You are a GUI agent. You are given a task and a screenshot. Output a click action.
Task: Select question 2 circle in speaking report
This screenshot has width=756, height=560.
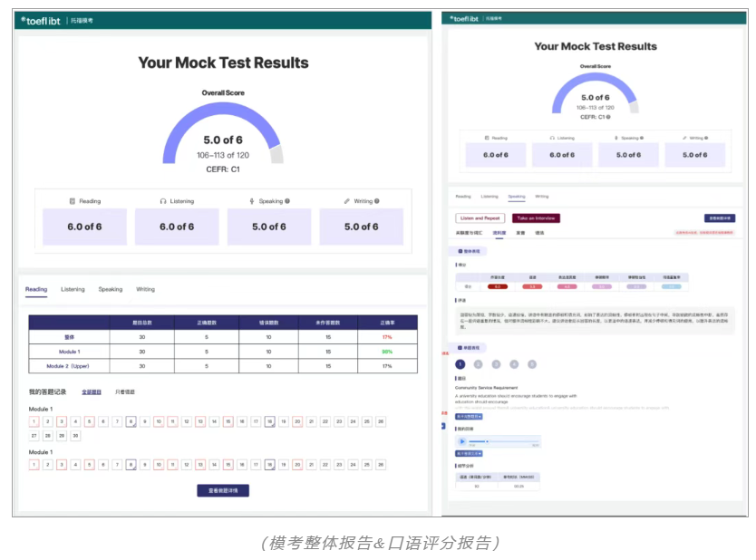click(x=478, y=363)
